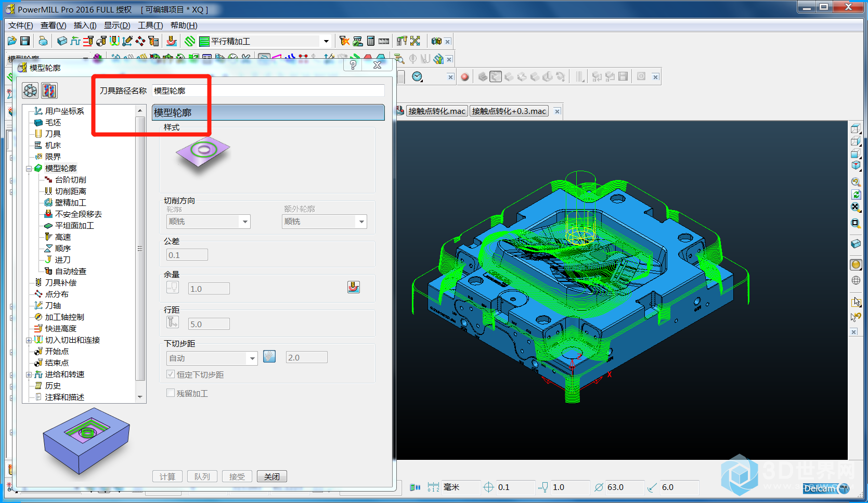This screenshot has width=868, height=503.
Task: Run the 接触点转化.mac macro button
Action: (437, 111)
